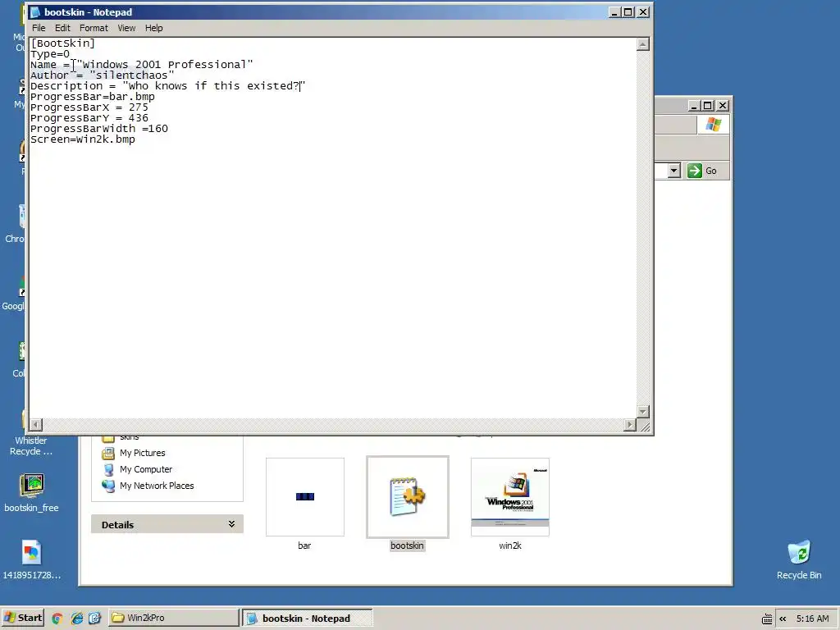This screenshot has width=840, height=630.
Task: Select the win2k image thumbnail
Action: [x=510, y=496]
